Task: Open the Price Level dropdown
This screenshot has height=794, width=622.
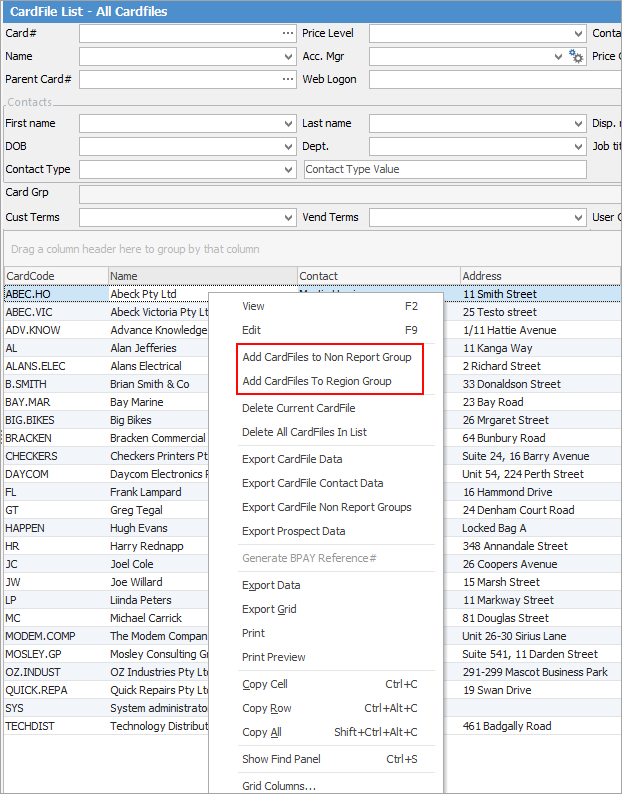Action: [x=579, y=34]
